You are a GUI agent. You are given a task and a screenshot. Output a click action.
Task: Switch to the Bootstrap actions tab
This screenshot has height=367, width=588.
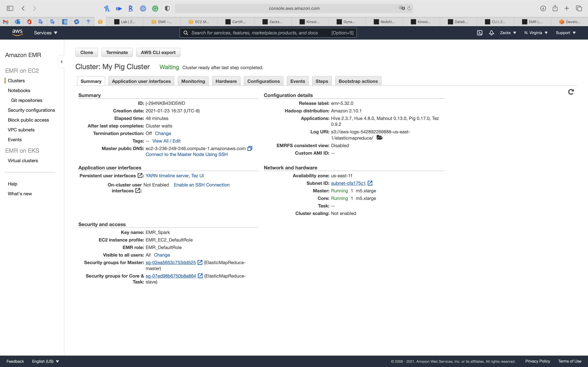click(358, 81)
